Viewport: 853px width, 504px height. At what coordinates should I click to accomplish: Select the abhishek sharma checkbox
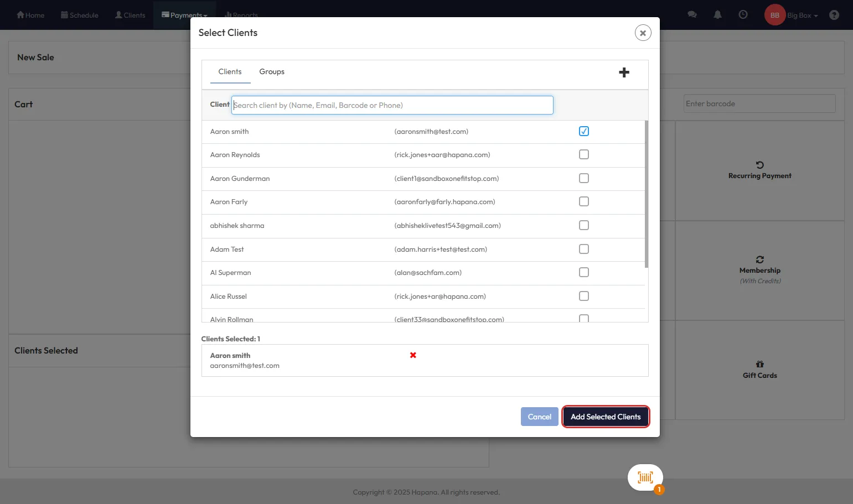583,225
